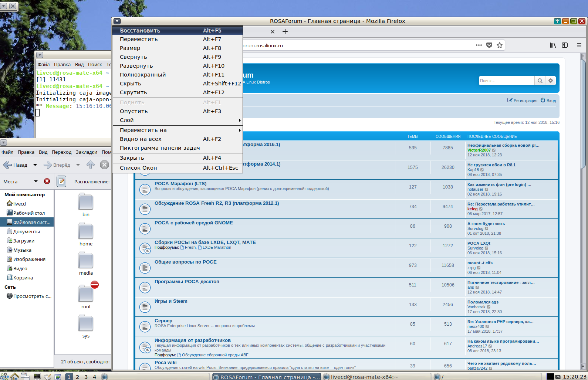
Task: Choose Скрутить in window menu
Action: (x=178, y=92)
